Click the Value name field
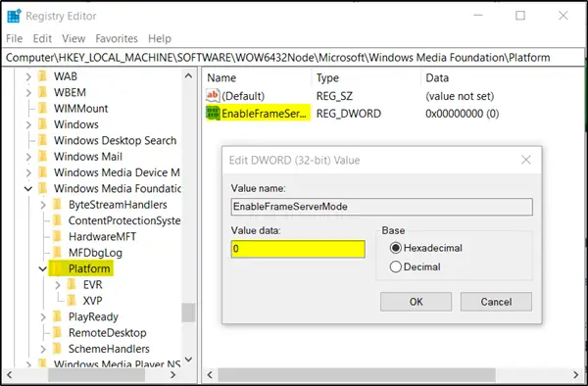Image resolution: width=588 pixels, height=386 pixels. [x=382, y=207]
